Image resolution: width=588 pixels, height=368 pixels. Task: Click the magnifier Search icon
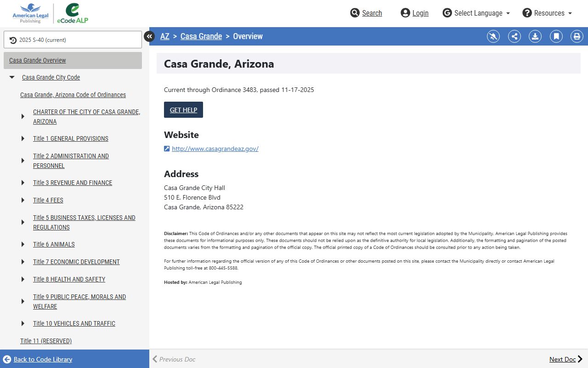pyautogui.click(x=355, y=13)
